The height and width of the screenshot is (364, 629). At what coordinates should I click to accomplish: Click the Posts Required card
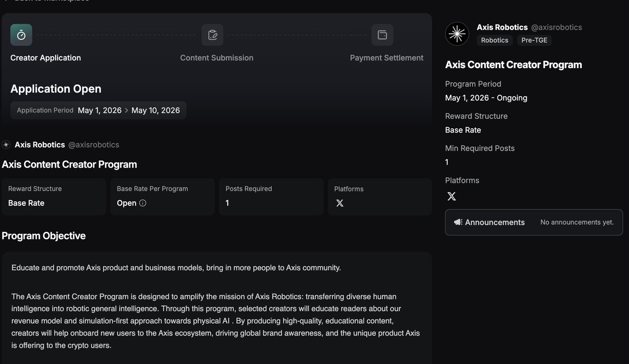[x=271, y=196]
